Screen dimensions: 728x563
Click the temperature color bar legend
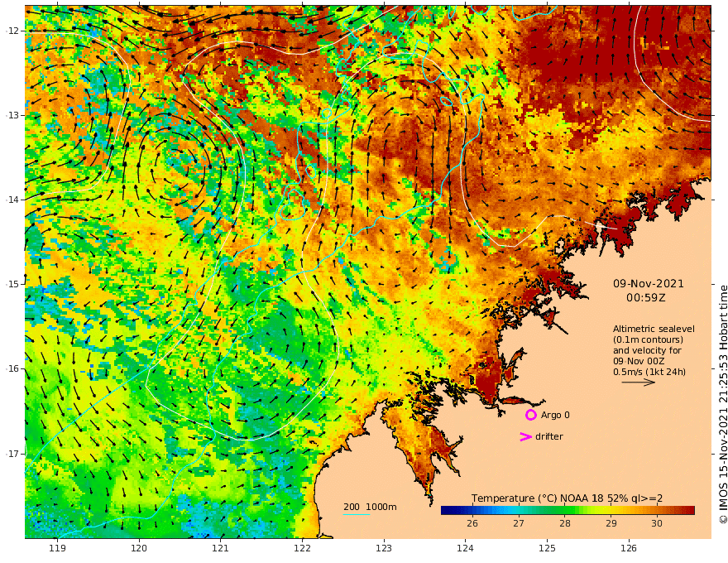coord(568,510)
